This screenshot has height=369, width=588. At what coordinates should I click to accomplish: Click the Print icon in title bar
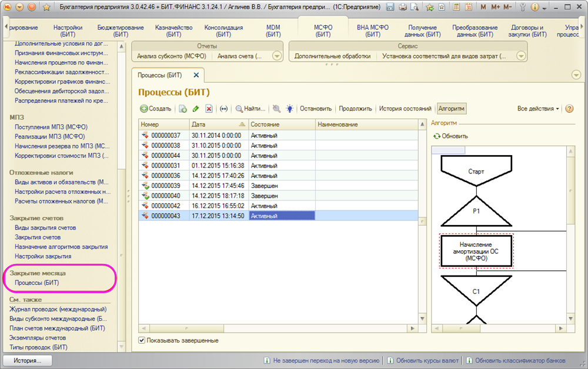point(403,7)
